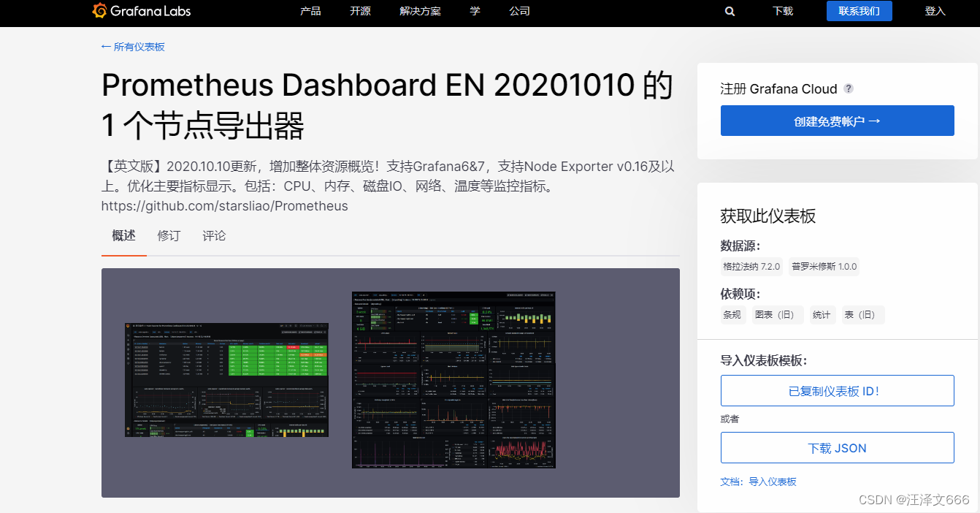Open the 开源 menu

tap(360, 11)
